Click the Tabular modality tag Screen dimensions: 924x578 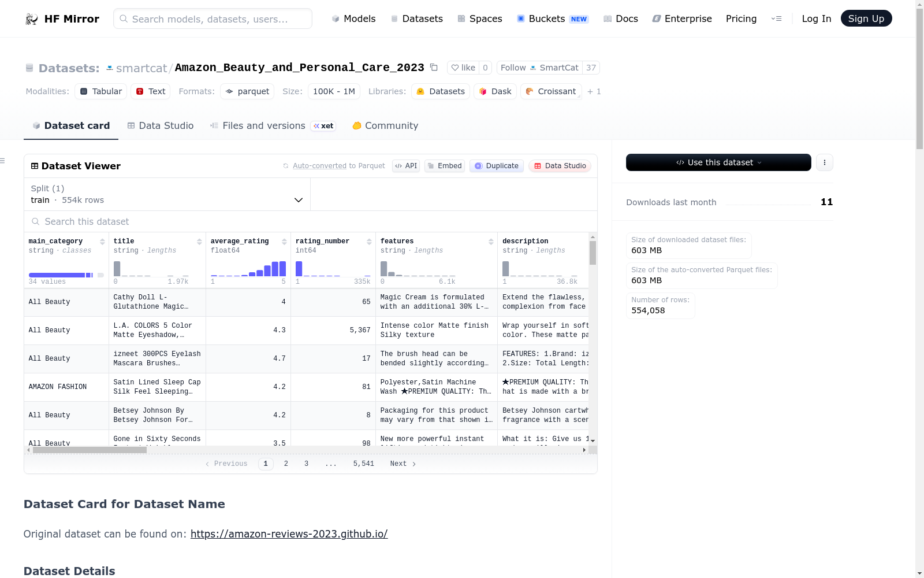[100, 91]
